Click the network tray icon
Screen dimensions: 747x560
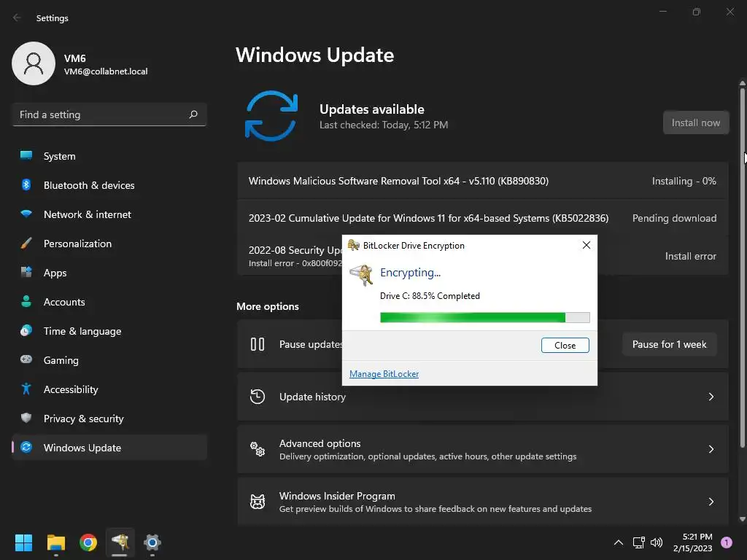click(x=638, y=542)
